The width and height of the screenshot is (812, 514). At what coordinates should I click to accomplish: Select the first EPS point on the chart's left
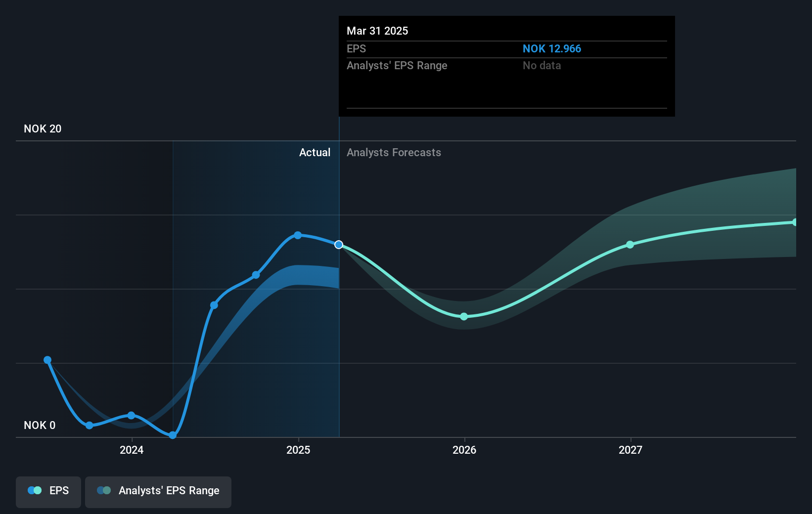coord(47,360)
